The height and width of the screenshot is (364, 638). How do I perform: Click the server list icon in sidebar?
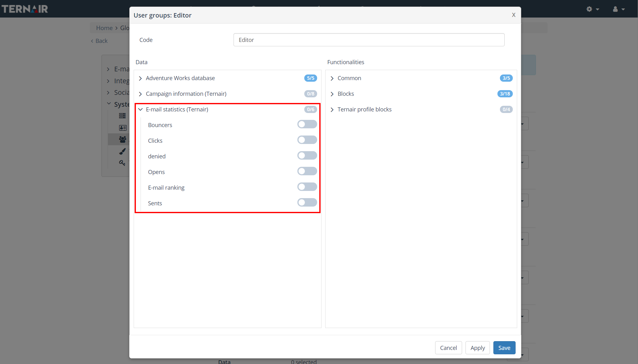(122, 116)
